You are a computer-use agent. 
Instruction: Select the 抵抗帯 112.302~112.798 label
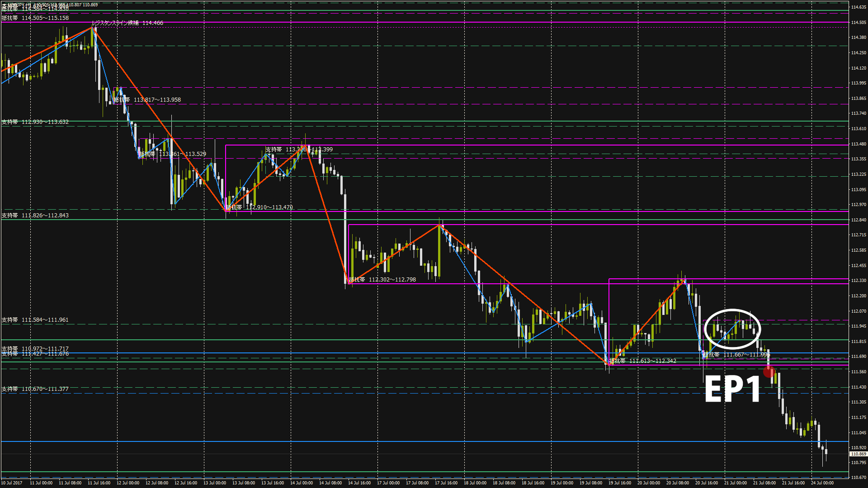click(382, 280)
